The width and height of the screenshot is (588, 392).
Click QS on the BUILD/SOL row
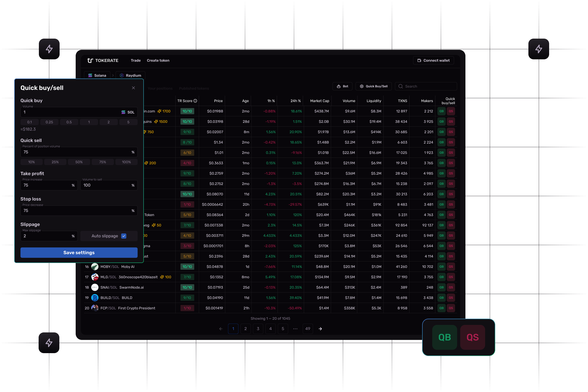tap(451, 298)
